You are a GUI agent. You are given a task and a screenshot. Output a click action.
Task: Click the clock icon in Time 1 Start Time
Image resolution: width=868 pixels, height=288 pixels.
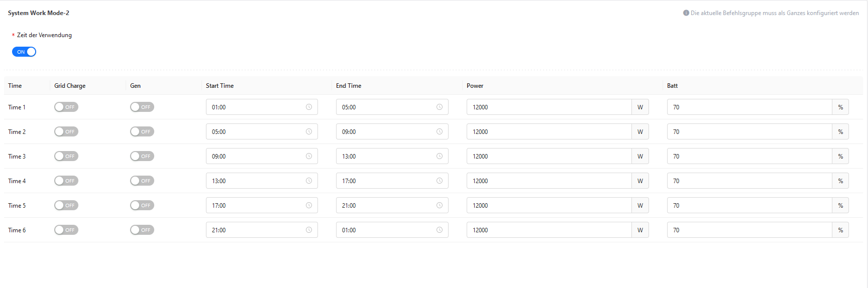[x=309, y=107]
